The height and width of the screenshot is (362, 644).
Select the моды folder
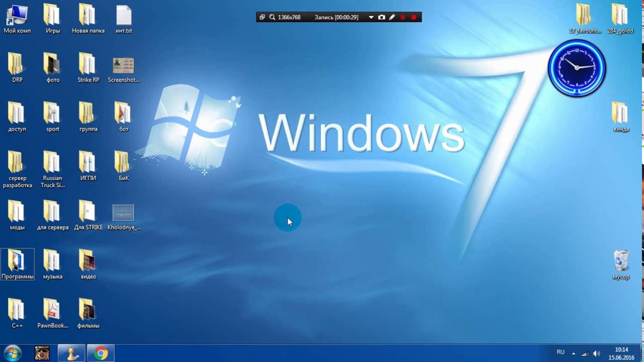point(17,215)
